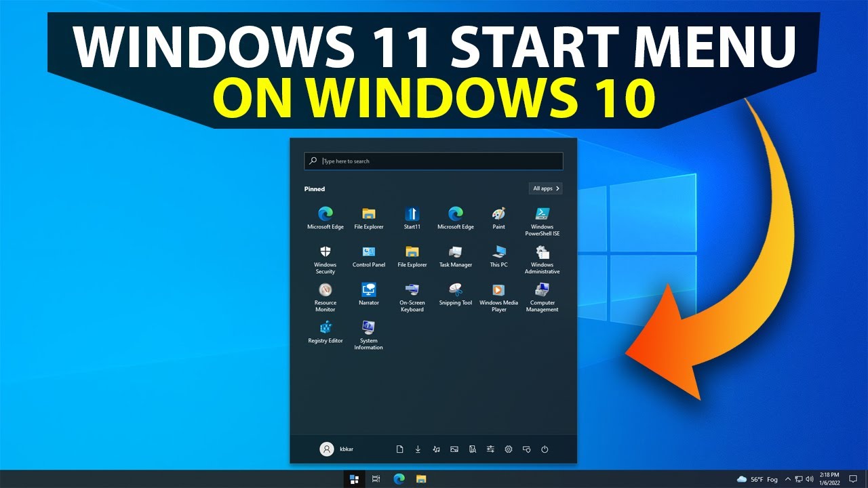This screenshot has width=868, height=488.
Task: Open Microsoft Edge pinned between Start11 and Paint
Action: pyautogui.click(x=455, y=218)
